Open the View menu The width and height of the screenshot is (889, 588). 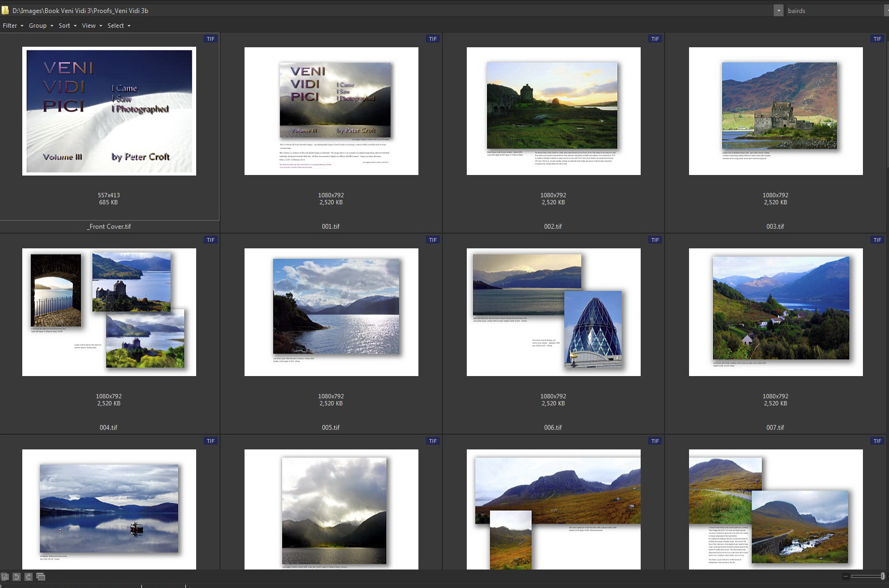(92, 26)
